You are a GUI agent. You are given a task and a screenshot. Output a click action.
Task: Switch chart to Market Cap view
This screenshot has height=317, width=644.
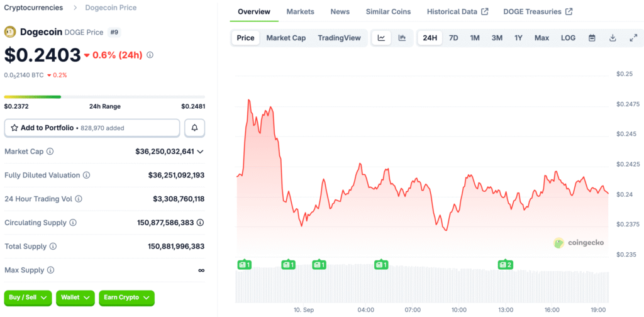click(x=286, y=38)
